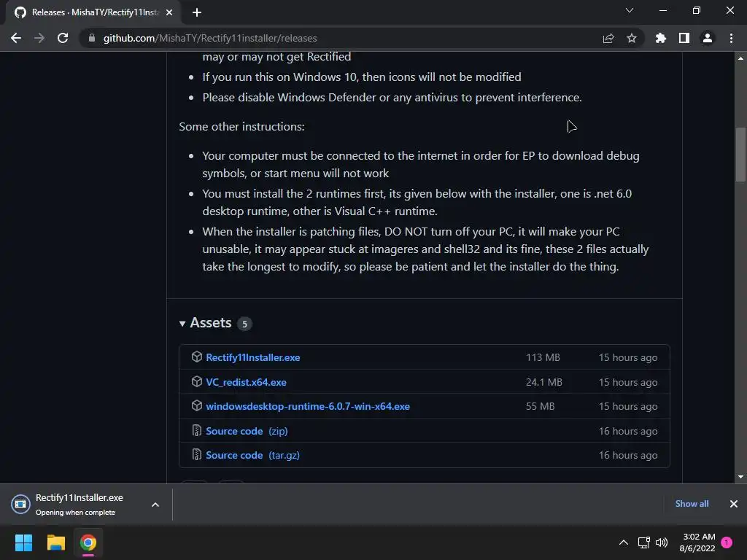Click the Chrome taskbar icon

[x=88, y=542]
